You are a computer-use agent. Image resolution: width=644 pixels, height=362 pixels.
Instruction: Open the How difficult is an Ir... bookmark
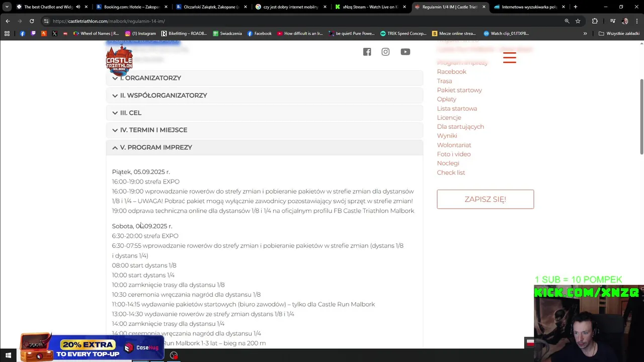(x=300, y=33)
